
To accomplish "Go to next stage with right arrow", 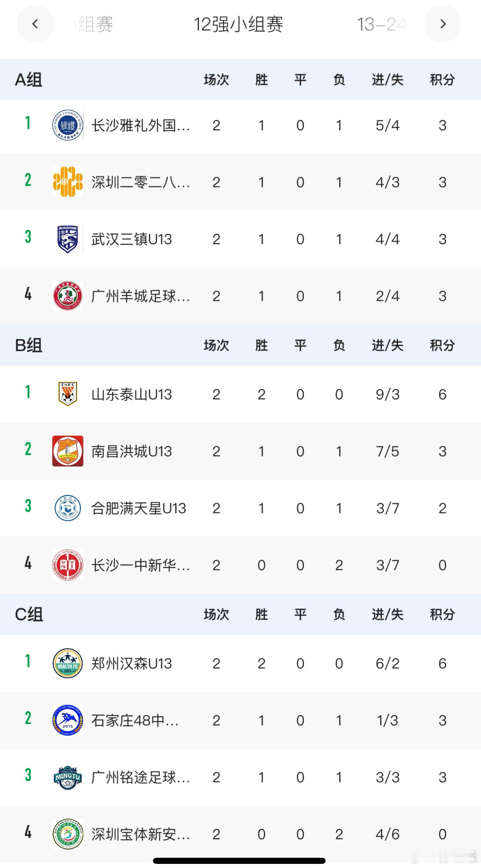I will pos(443,24).
